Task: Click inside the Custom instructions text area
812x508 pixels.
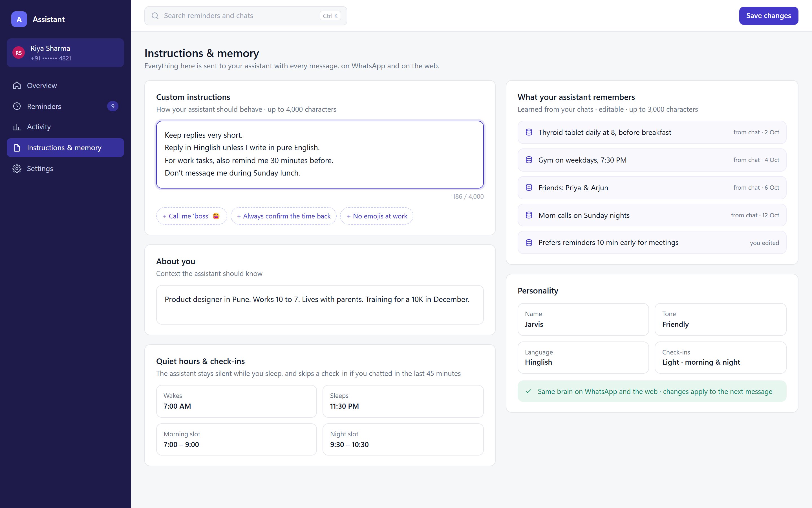Action: 320,155
